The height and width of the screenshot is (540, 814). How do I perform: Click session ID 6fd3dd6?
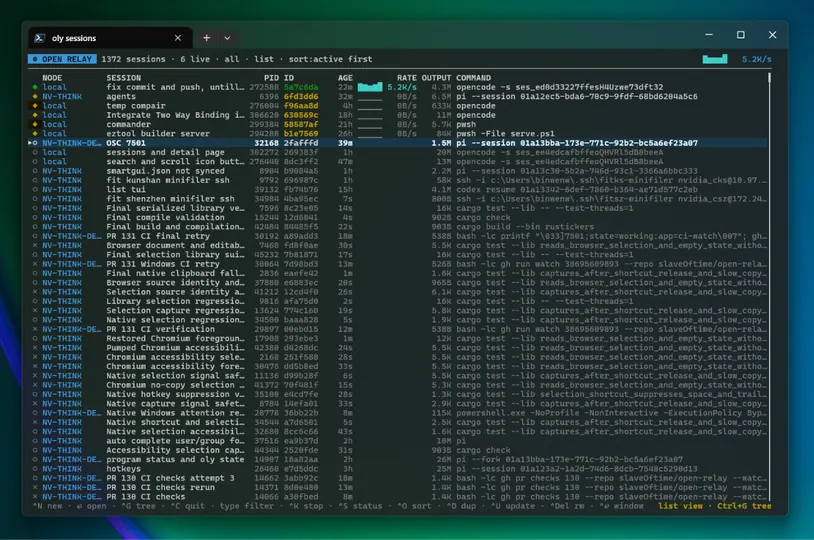pos(301,97)
